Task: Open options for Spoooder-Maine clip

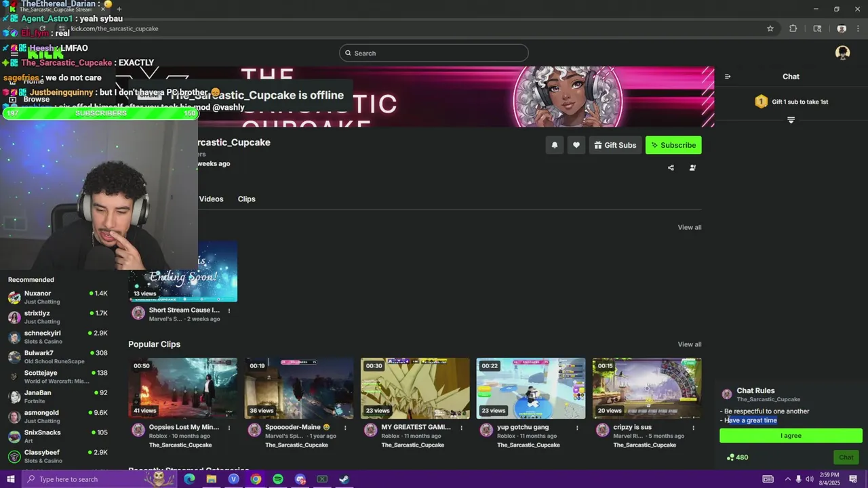Action: 345,428
